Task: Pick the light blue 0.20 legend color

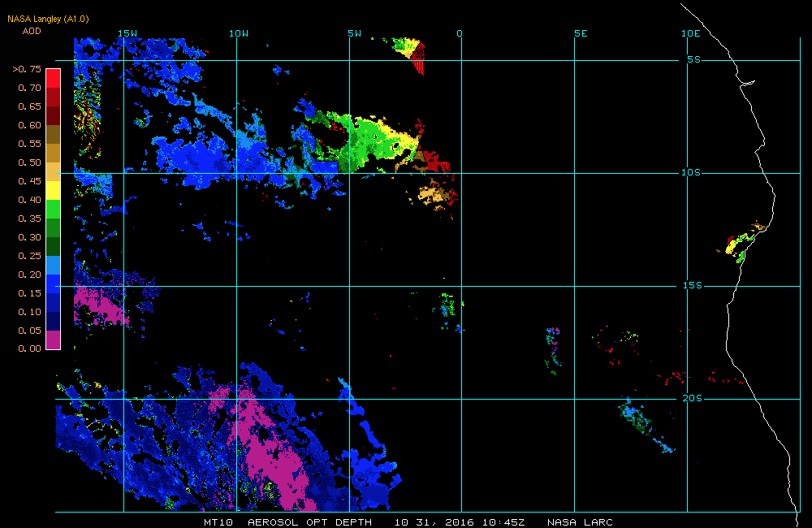Action: [x=54, y=265]
